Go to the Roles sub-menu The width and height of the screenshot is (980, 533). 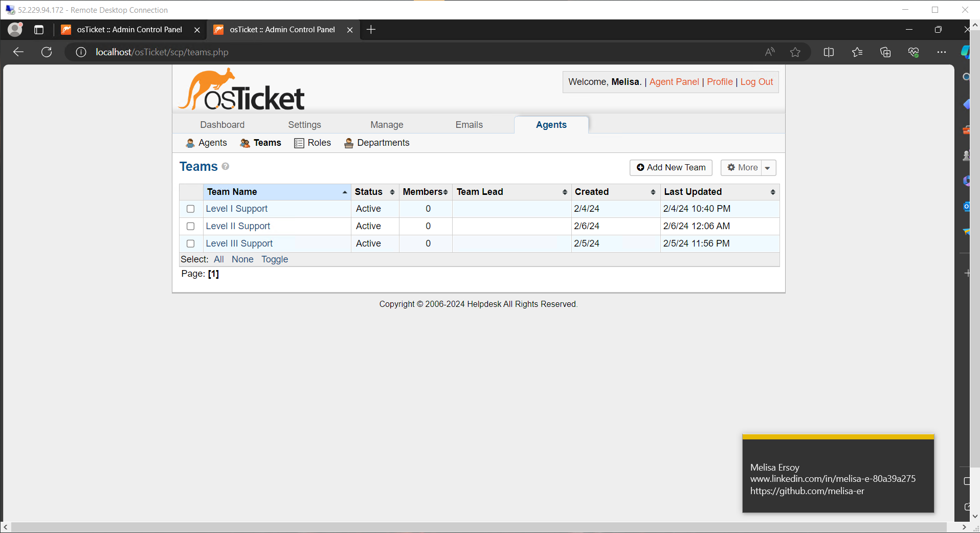point(313,143)
